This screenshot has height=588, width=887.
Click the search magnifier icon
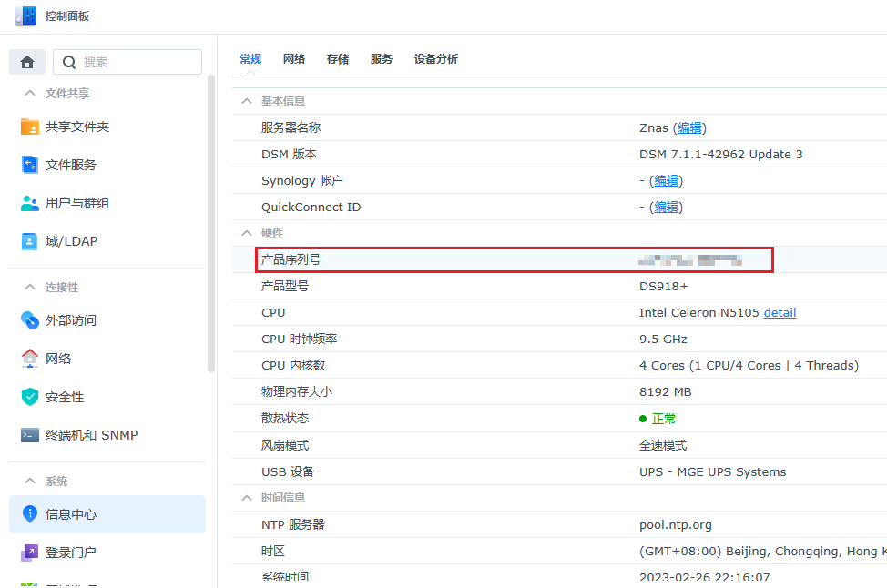pos(69,62)
